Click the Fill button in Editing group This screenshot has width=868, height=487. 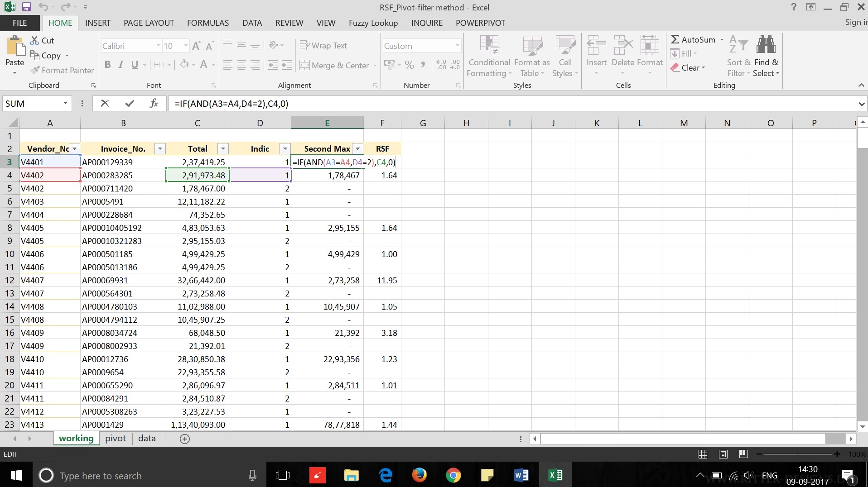tap(683, 53)
